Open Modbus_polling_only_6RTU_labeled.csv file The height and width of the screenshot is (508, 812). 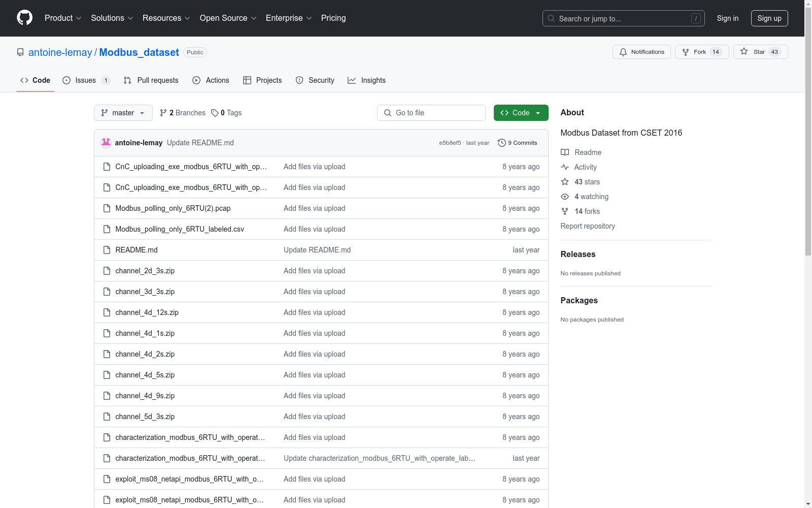tap(180, 229)
